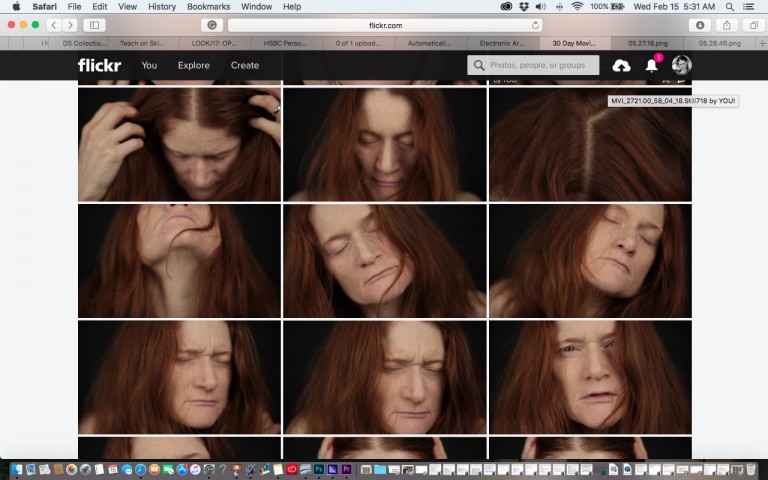
Task: Launch Photoshop from the Dock
Action: (x=319, y=470)
